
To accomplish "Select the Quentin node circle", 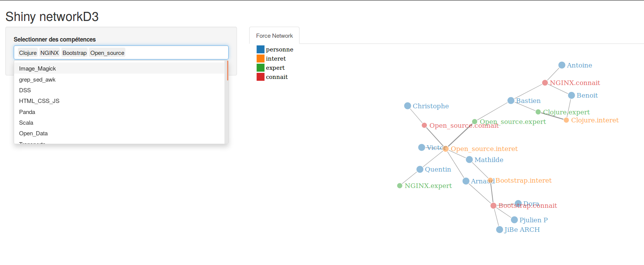I will pos(420,169).
